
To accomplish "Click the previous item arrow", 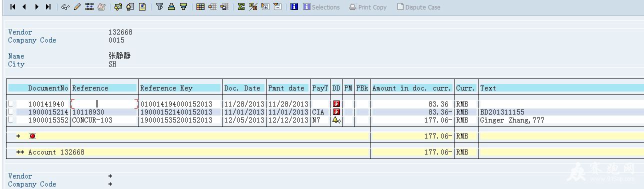I will pyautogui.click(x=24, y=6).
